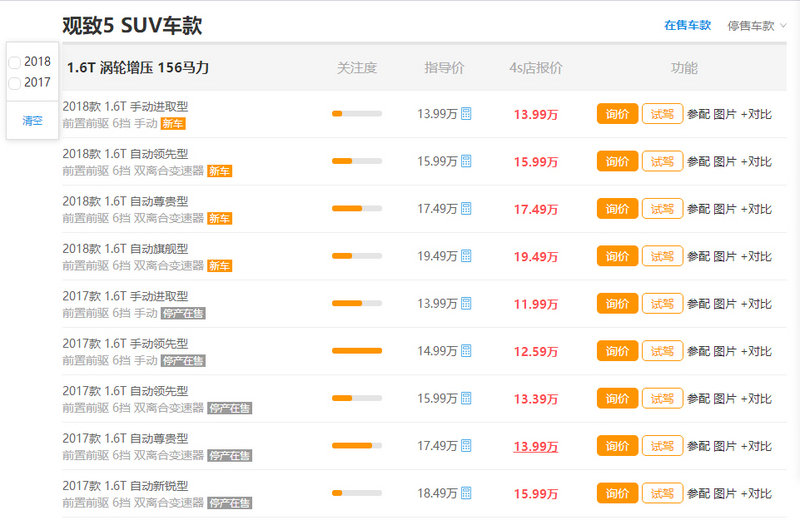This screenshot has width=800, height=525.
Task: Switch to the 在售车款 tab
Action: (687, 25)
